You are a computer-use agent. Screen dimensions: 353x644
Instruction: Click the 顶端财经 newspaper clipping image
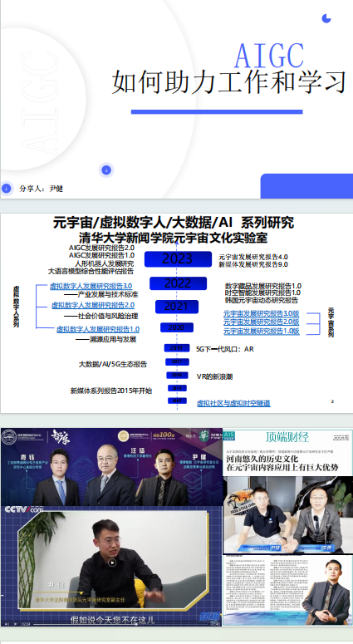287,450
